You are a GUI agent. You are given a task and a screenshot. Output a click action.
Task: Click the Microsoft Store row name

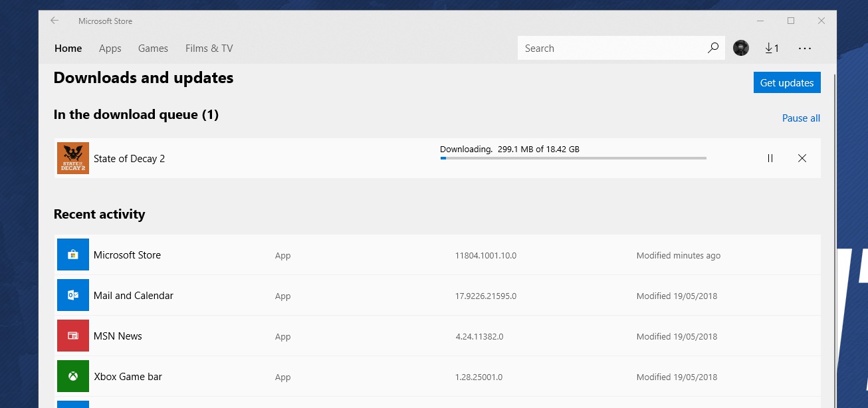[127, 255]
